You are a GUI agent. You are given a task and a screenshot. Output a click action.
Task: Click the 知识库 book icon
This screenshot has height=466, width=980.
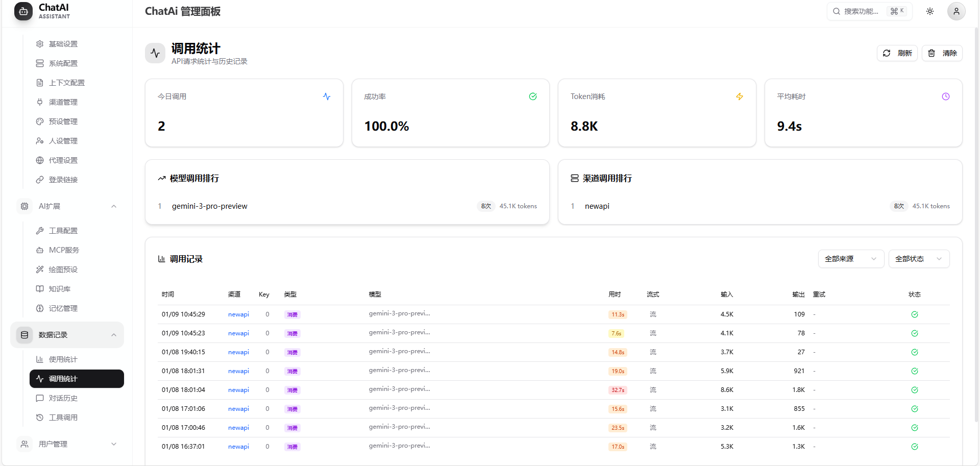(40, 289)
